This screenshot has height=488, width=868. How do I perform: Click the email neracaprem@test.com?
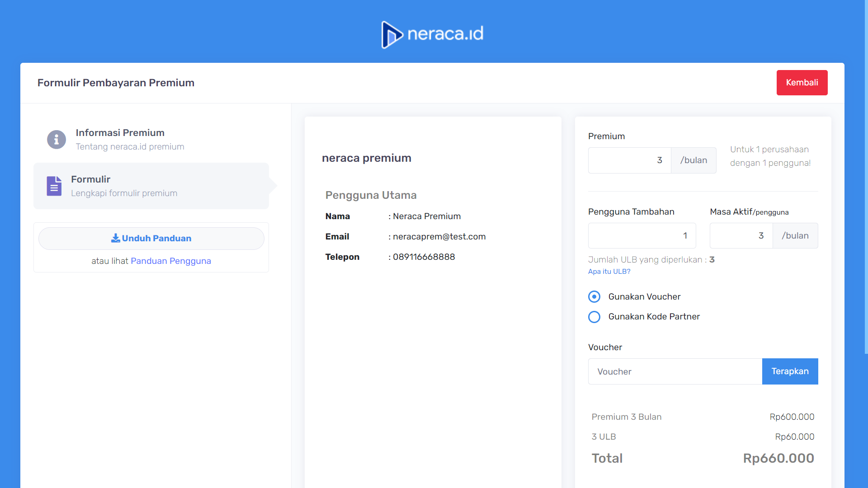coord(439,237)
